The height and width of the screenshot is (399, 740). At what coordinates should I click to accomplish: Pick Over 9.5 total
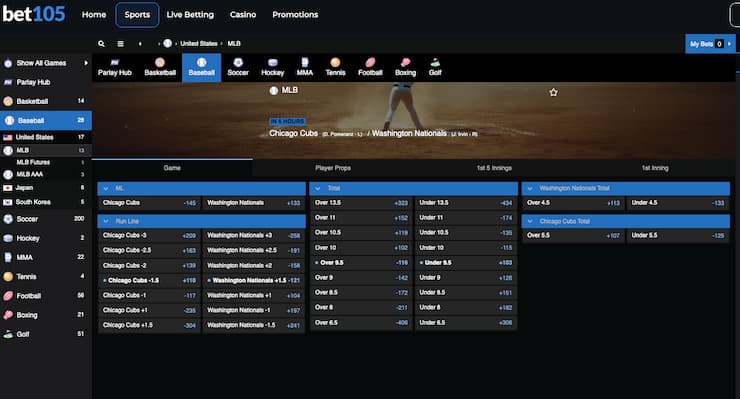(362, 263)
